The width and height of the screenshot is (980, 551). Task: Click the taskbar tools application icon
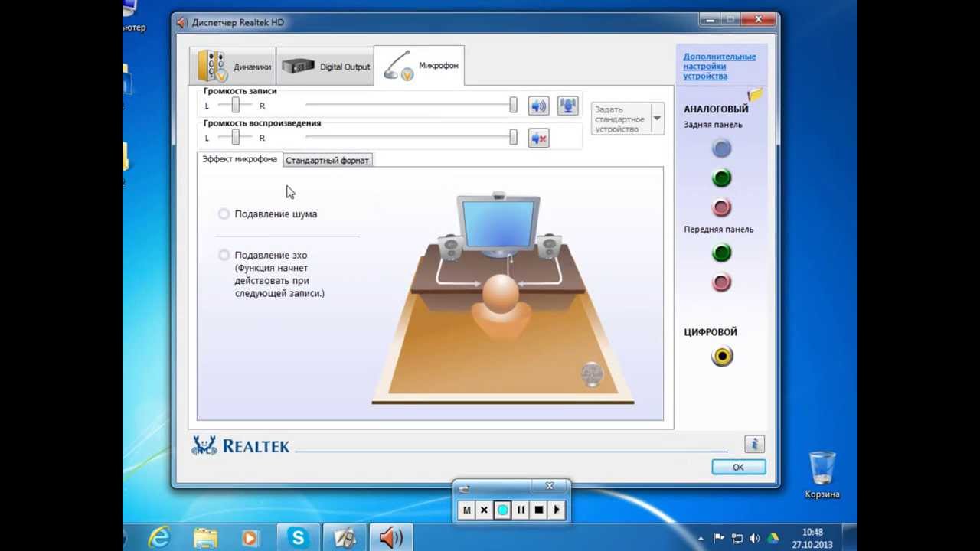pyautogui.click(x=345, y=538)
